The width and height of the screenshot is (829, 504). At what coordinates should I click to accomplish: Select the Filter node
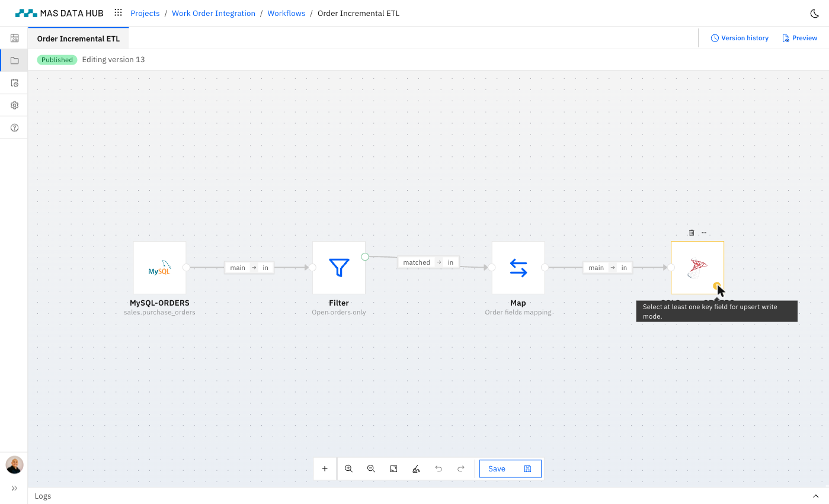click(339, 268)
